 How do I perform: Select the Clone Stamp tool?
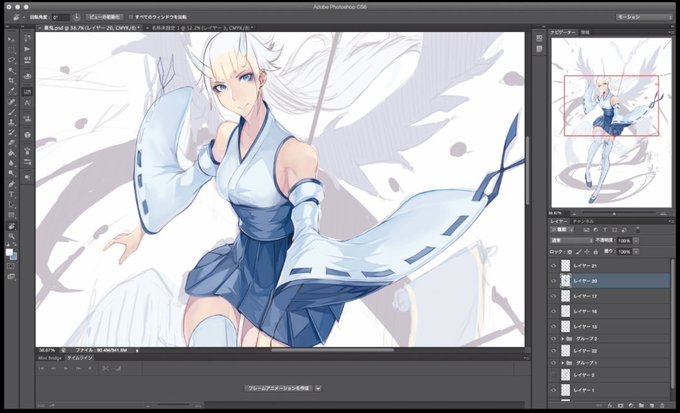(12, 123)
